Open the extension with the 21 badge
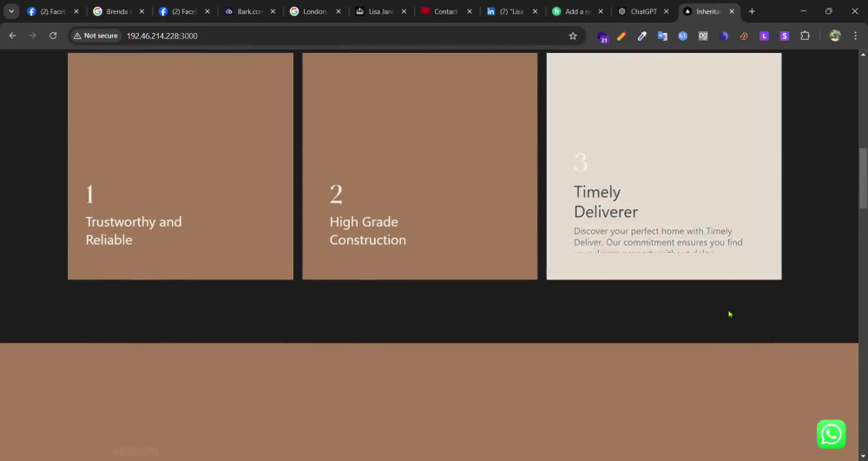This screenshot has height=461, width=868. (x=603, y=36)
